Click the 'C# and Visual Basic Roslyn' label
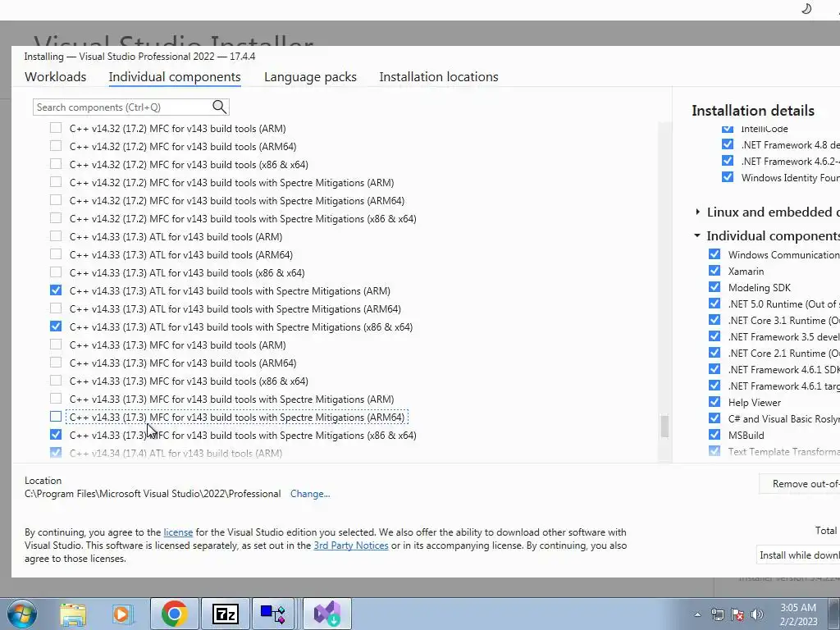 783,419
